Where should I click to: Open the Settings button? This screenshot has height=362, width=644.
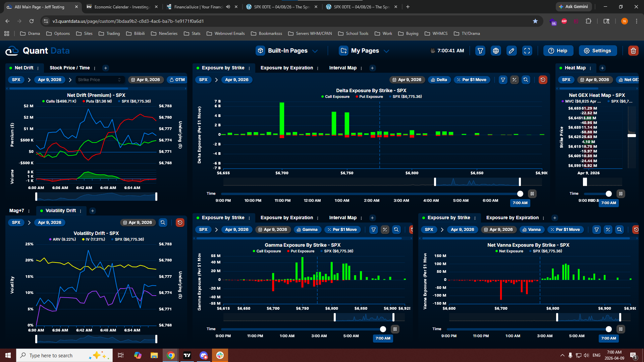pyautogui.click(x=598, y=51)
